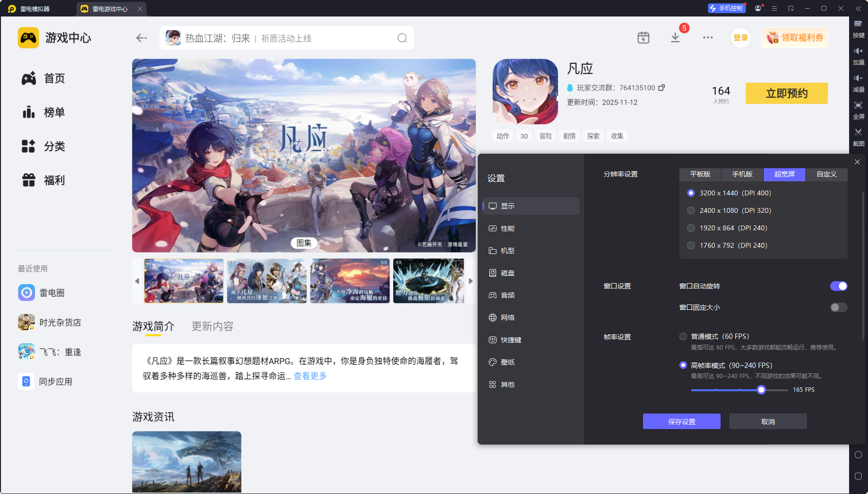Open the 分类 categories page
This screenshot has height=494, width=868.
43,146
